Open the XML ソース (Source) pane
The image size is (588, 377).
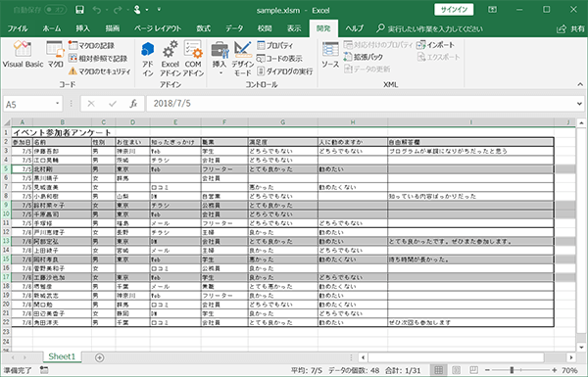coord(330,55)
